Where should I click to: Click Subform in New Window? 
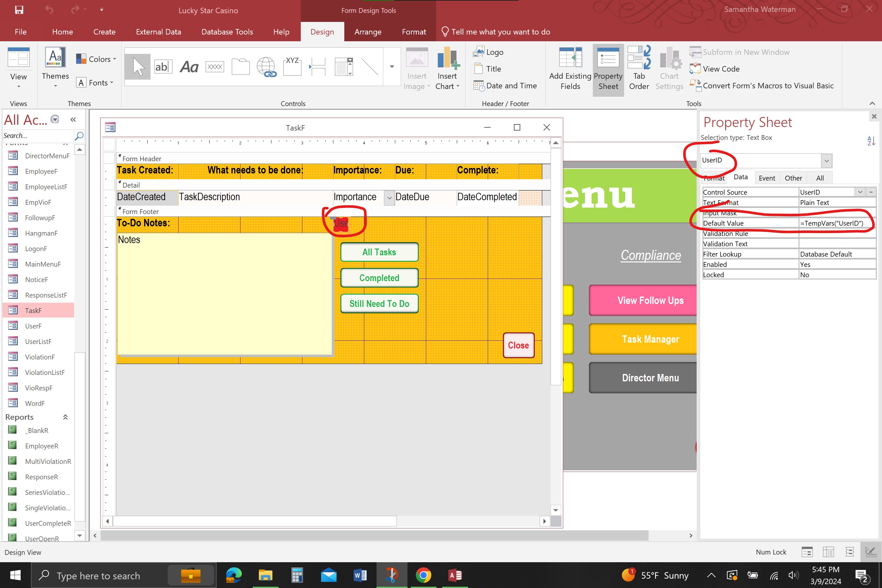(746, 52)
